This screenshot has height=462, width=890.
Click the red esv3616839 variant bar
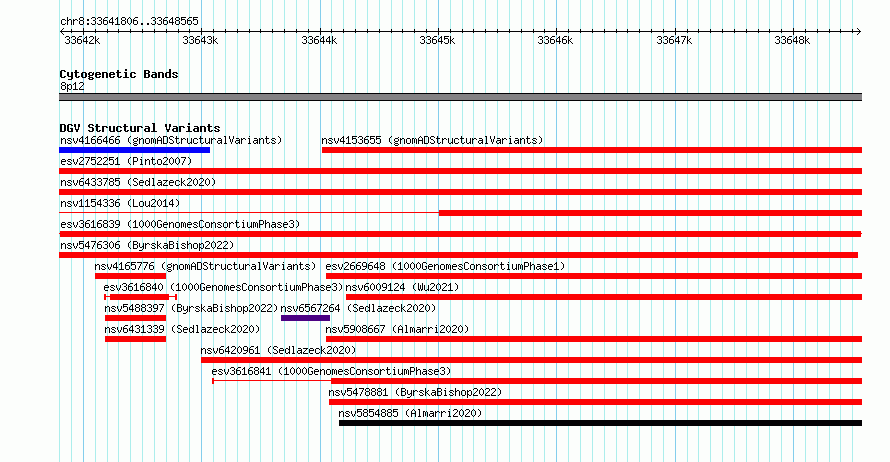point(461,234)
